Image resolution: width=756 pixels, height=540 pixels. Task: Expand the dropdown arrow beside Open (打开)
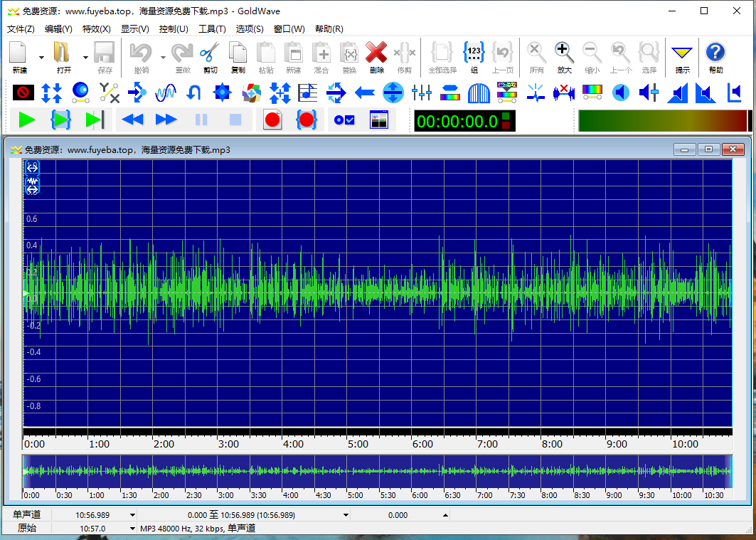pyautogui.click(x=85, y=57)
